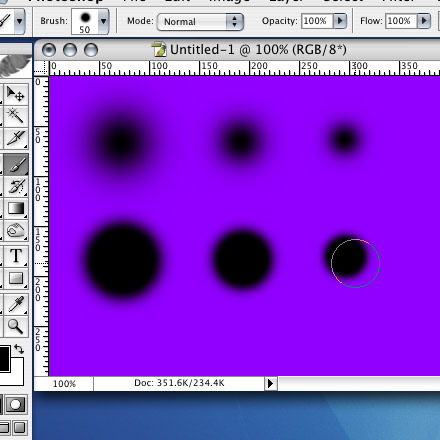The height and width of the screenshot is (440, 440).
Task: Click the Brush: label
Action: (x=54, y=21)
